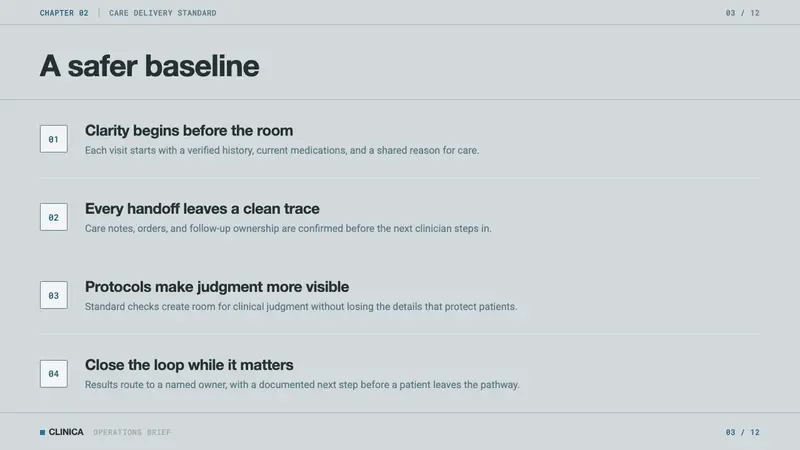Image resolution: width=800 pixels, height=450 pixels.
Task: Click heading Close the loop while it matters
Action: (189, 365)
